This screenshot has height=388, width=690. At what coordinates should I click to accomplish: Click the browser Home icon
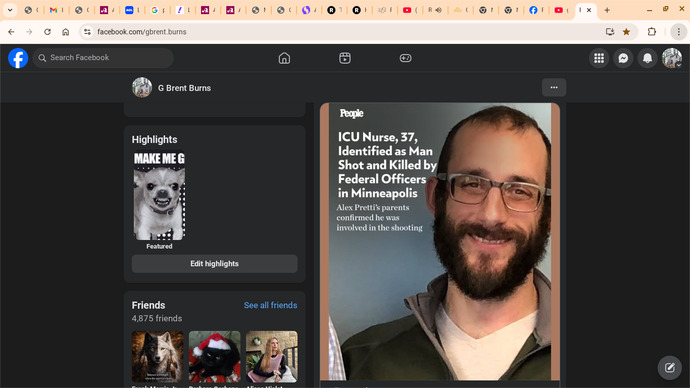(x=66, y=32)
